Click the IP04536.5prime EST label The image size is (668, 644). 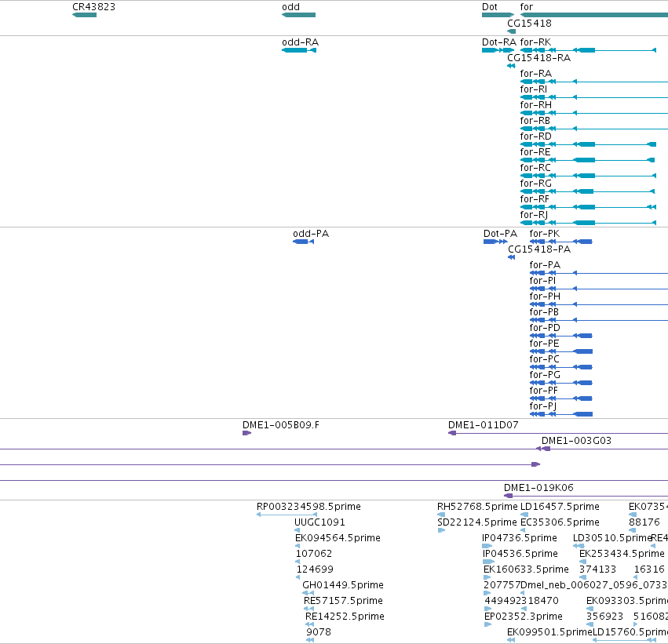[520, 554]
